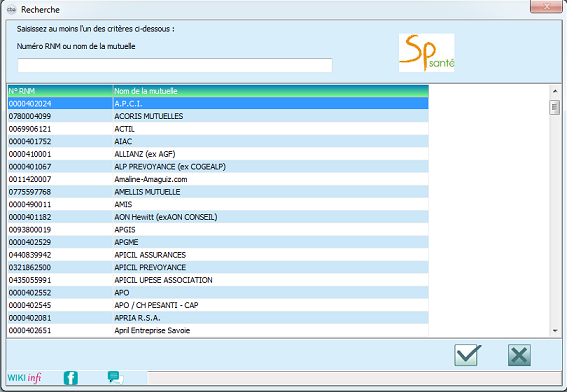
Task: Focus the RNM or mutuelle name search field
Action: [x=175, y=65]
